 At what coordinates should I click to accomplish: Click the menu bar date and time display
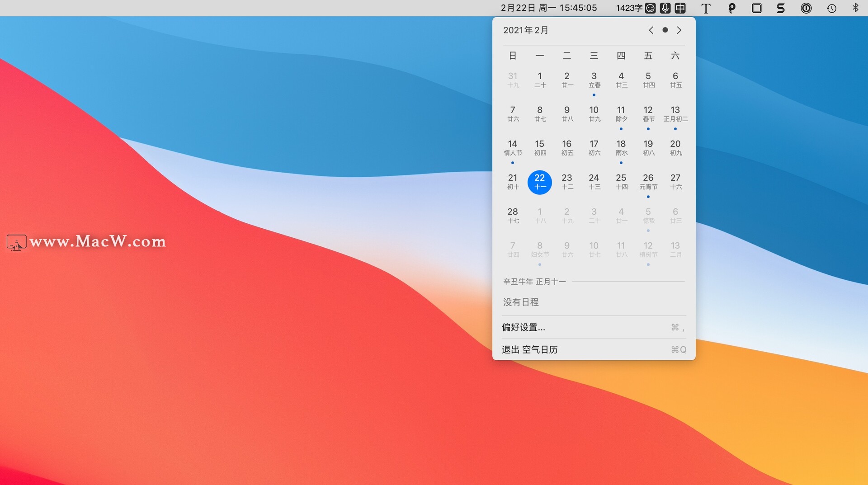click(549, 8)
